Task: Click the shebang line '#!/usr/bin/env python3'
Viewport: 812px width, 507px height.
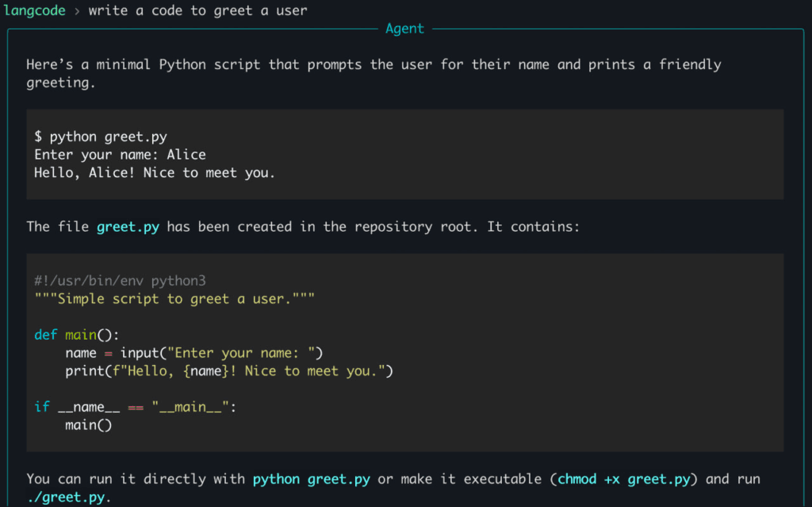Action: (x=120, y=281)
